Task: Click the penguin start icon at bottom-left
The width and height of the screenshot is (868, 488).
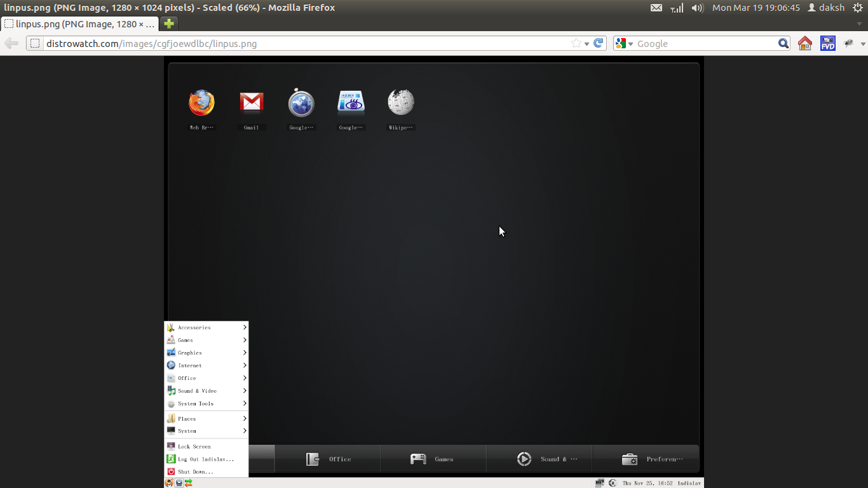Action: point(169,482)
